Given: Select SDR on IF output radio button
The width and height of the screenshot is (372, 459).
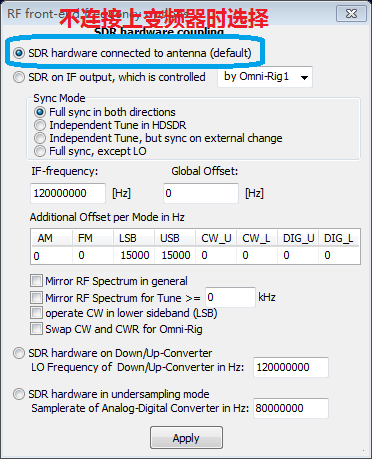Looking at the screenshot, I should pos(19,77).
